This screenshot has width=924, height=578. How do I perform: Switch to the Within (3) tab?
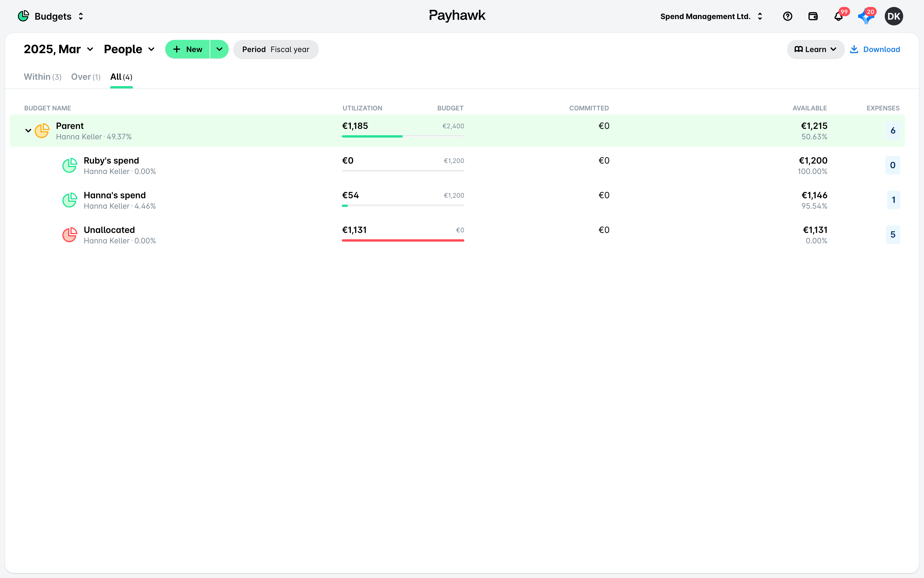(x=42, y=77)
